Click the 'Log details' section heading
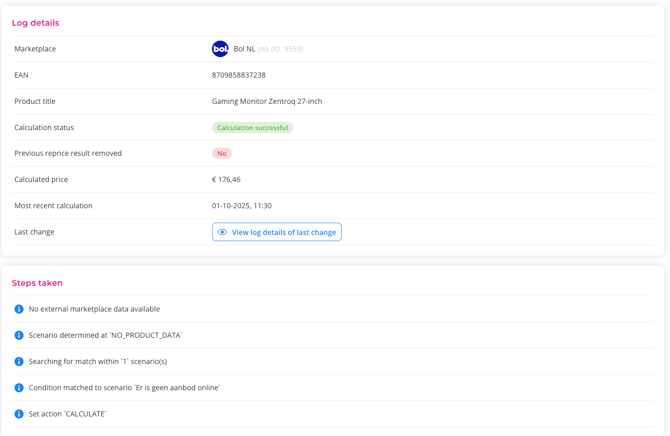This screenshot has width=670, height=436. click(35, 23)
